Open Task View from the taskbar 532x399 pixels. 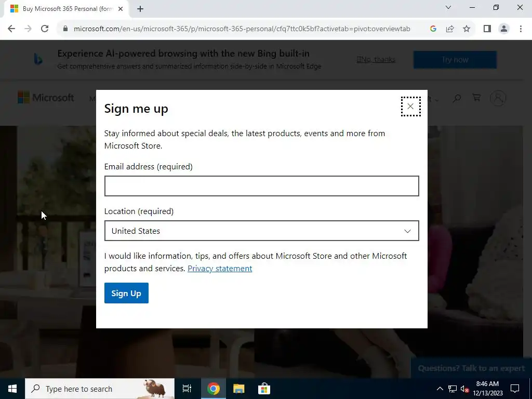187,389
